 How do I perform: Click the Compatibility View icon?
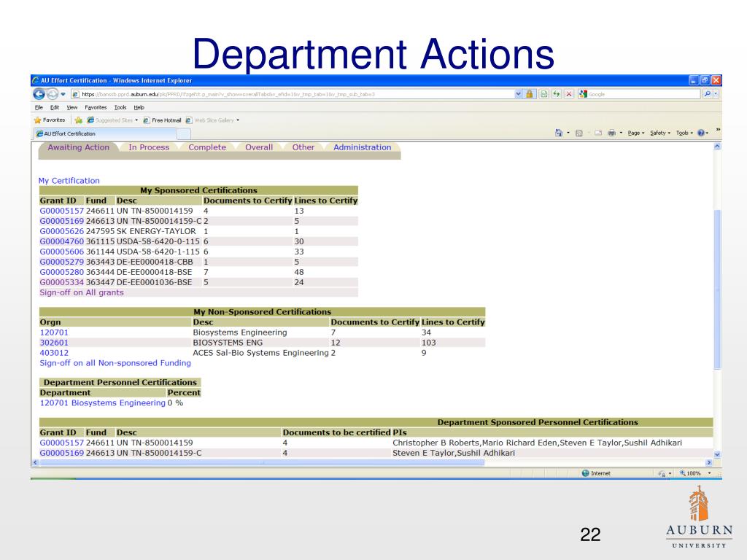(x=543, y=94)
